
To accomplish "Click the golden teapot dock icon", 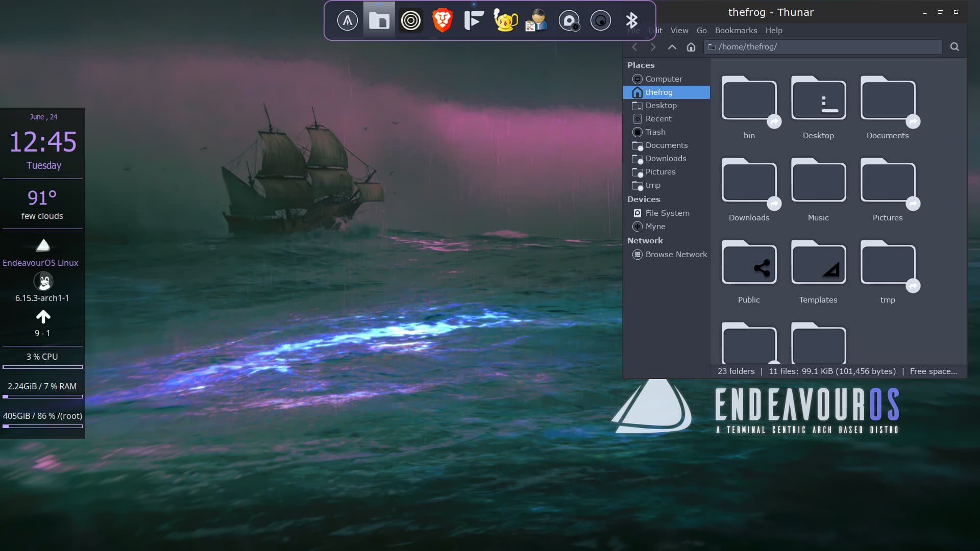I will [x=505, y=20].
